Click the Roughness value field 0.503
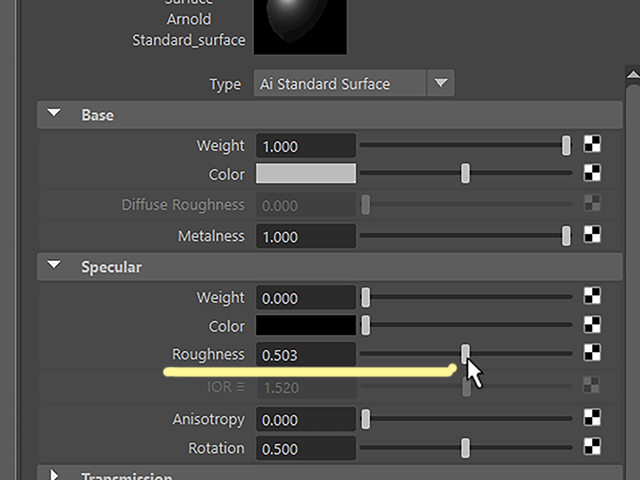Viewport: 640px width, 480px height. (306, 354)
